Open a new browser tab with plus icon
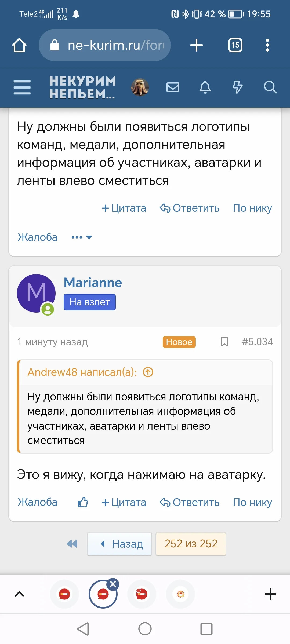290x644 pixels. pyautogui.click(x=196, y=45)
